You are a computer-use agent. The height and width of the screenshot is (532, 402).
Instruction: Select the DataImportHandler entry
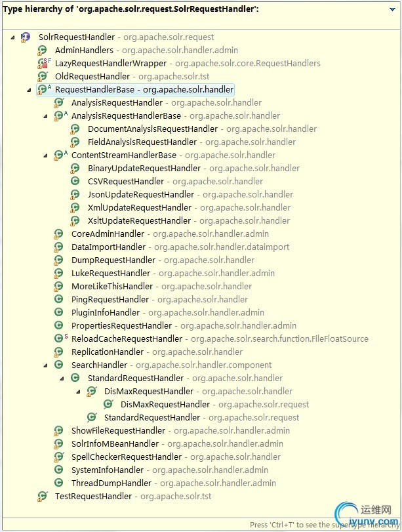click(180, 247)
